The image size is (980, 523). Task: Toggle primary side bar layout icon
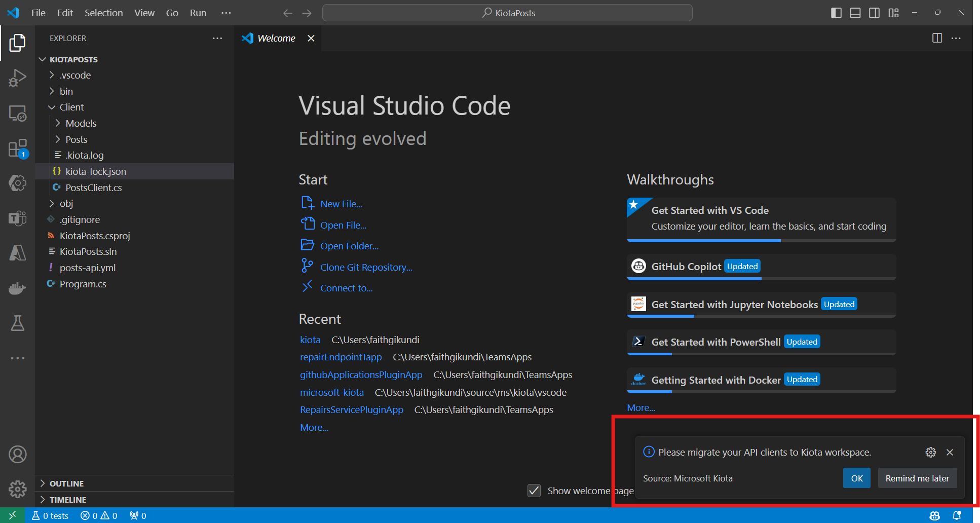837,13
